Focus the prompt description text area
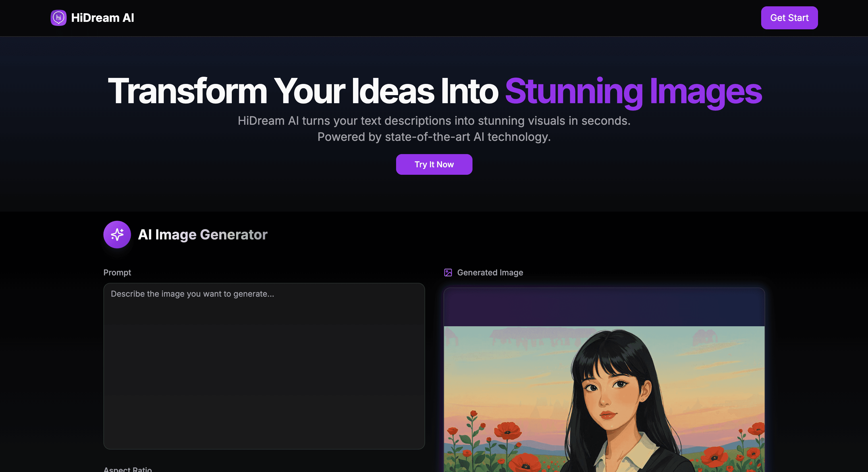Screen dimensions: 868x472 point(264,366)
